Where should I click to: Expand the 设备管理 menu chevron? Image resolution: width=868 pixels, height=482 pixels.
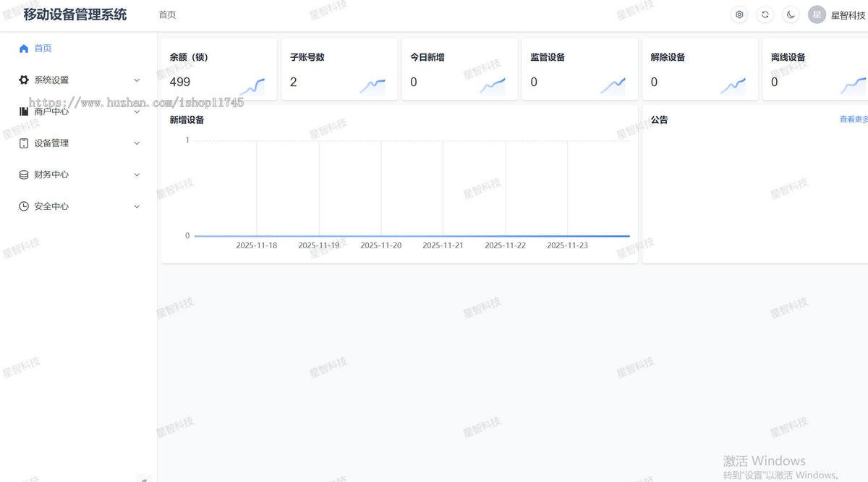137,143
